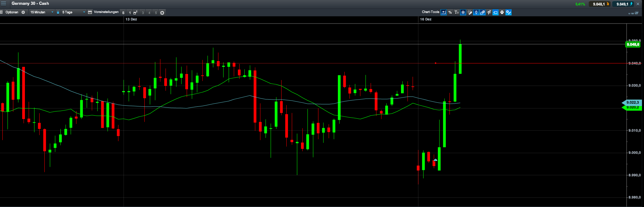Toggle the stacked windows chart tool
The image size is (644, 207).
pos(483,12)
